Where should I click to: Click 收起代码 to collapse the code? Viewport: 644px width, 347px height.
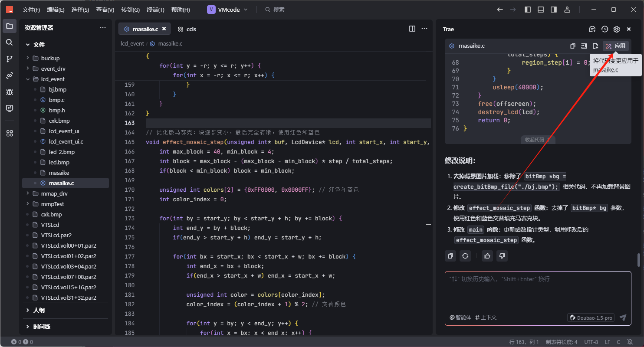pyautogui.click(x=538, y=140)
